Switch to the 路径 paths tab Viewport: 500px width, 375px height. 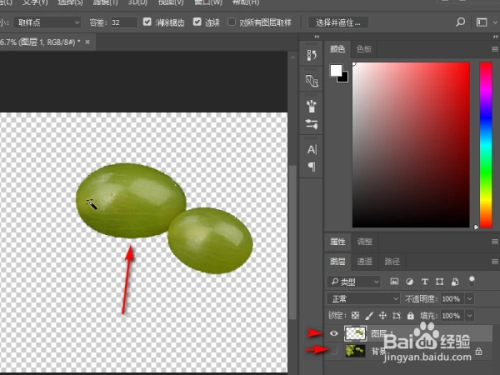click(x=392, y=262)
